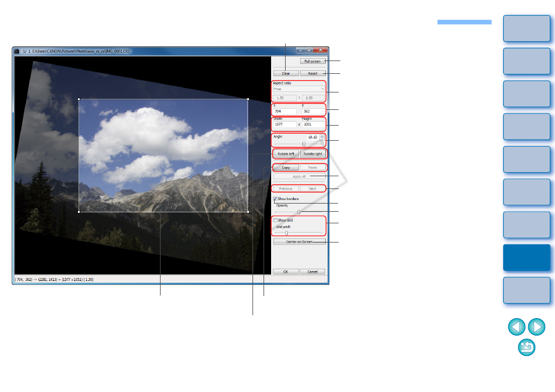Screen dimensions: 555x392
Task: Increase angle with spinner up arrow
Action: pyautogui.click(x=322, y=136)
